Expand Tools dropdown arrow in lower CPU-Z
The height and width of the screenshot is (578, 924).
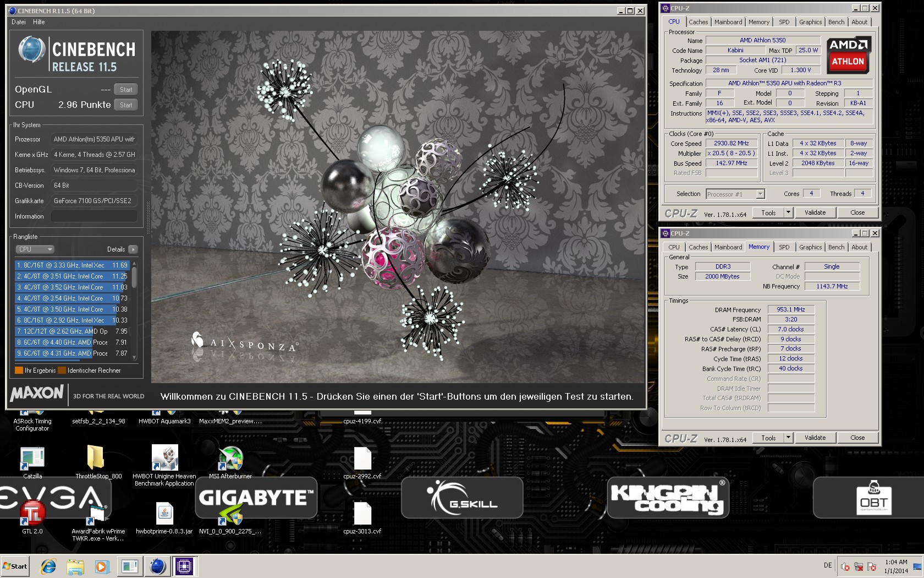788,438
